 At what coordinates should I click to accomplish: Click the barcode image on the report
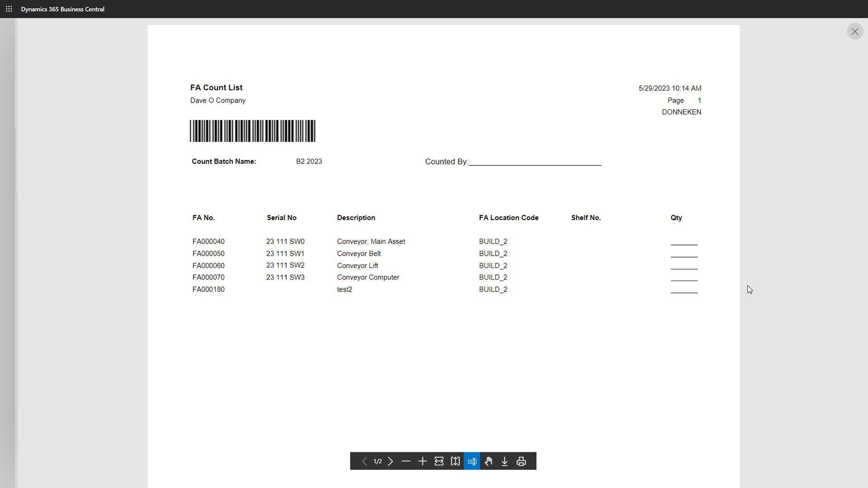pos(252,131)
